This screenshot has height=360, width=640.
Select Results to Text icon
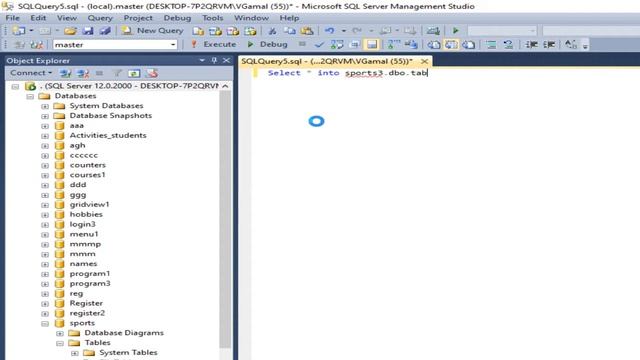point(433,44)
